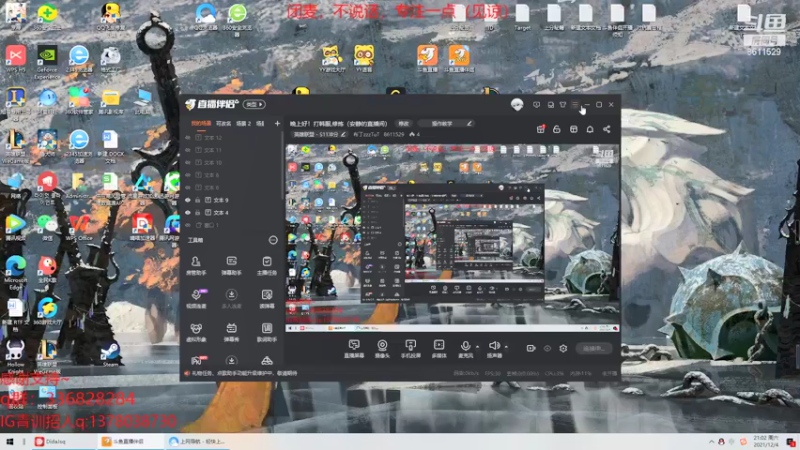800x450 pixels.
Task: Expand the speaker options arrow
Action: (506, 347)
